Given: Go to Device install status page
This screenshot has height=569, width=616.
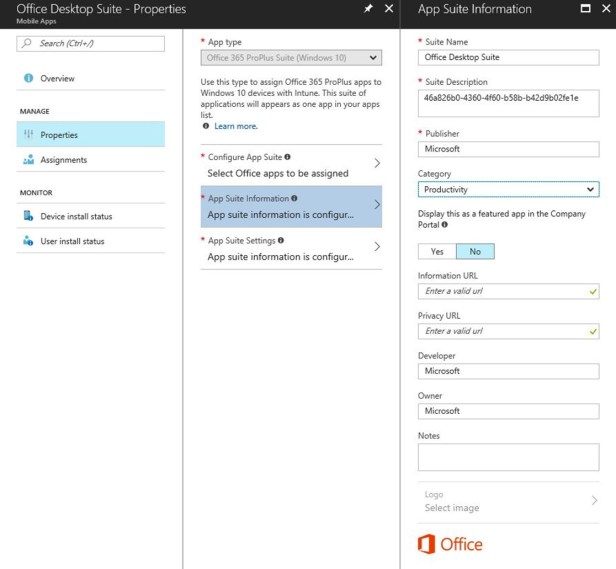Looking at the screenshot, I should (76, 216).
